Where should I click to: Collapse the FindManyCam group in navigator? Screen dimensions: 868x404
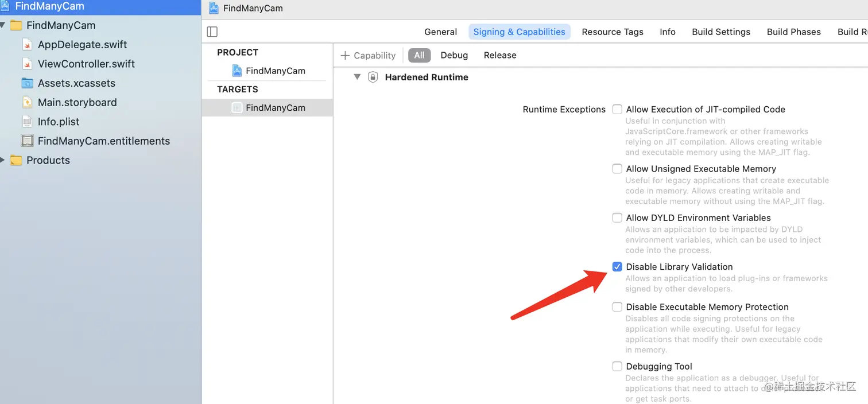pyautogui.click(x=3, y=25)
